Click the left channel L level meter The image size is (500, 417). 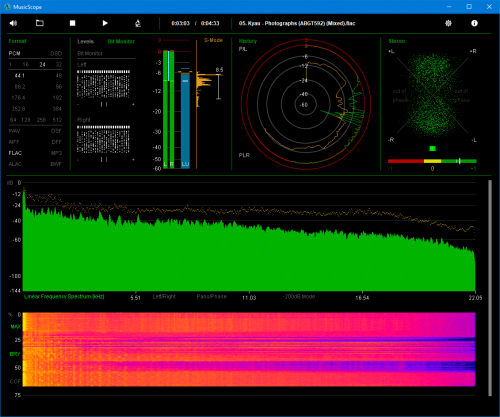[165, 109]
